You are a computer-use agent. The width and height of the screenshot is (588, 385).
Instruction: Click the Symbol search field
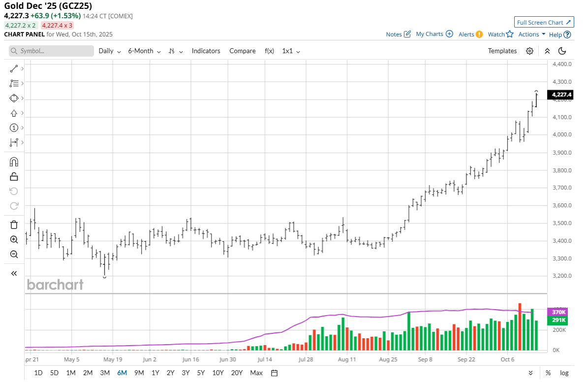click(51, 51)
